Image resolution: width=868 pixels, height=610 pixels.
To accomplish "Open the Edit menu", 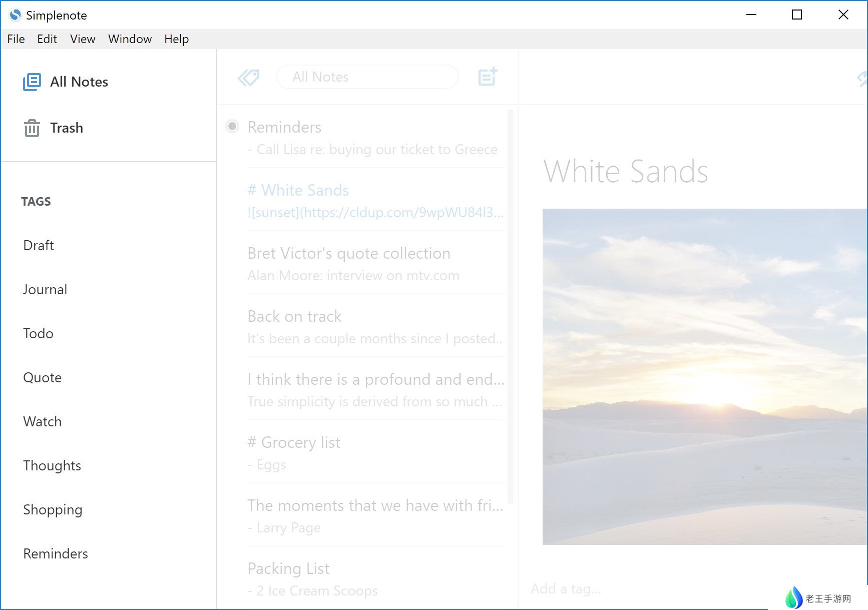I will 47,39.
